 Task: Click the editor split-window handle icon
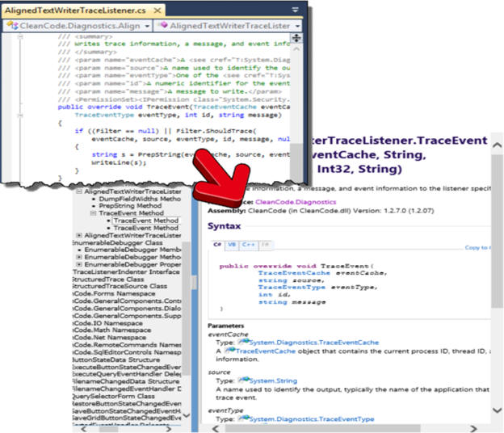pos(296,38)
